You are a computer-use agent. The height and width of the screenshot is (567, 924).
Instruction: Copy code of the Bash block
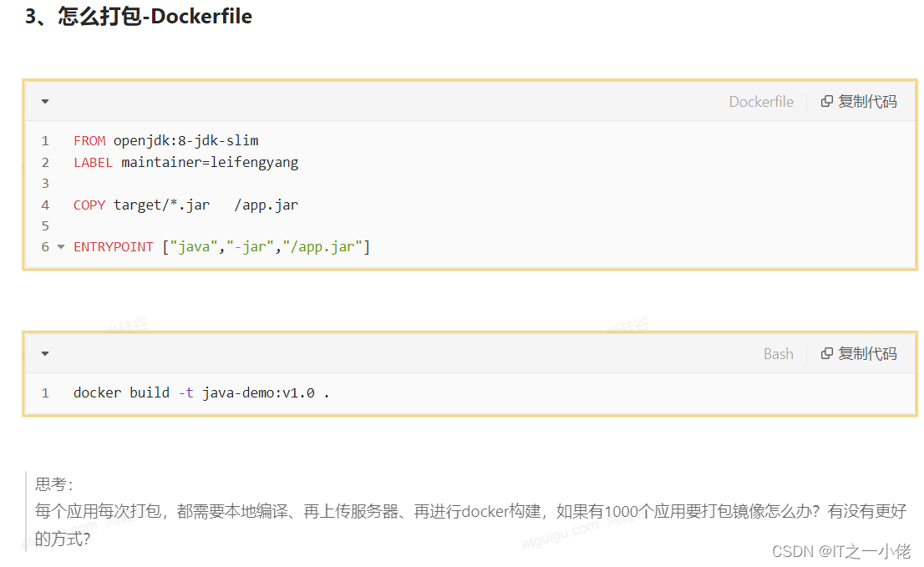[x=859, y=354]
